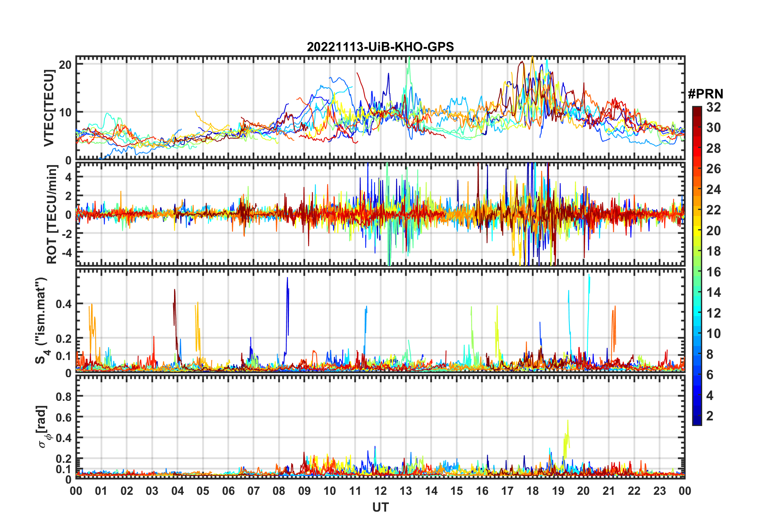Click x-axis tick label 19
761x532 pixels.
click(x=558, y=491)
